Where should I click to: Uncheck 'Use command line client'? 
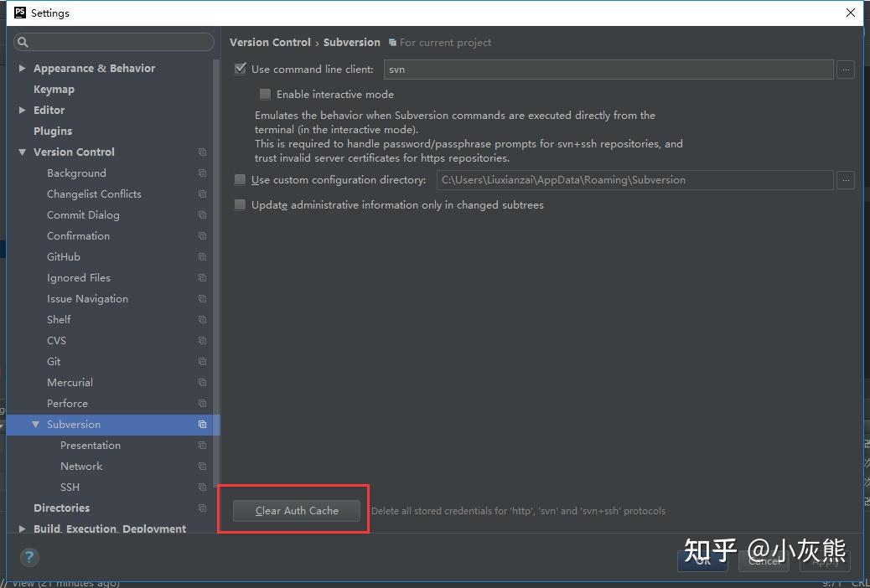click(x=241, y=69)
